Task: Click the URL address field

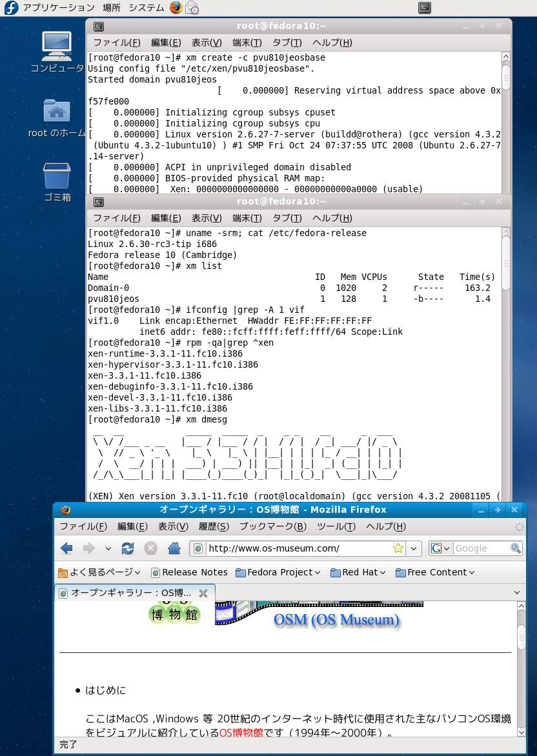Action: click(299, 548)
